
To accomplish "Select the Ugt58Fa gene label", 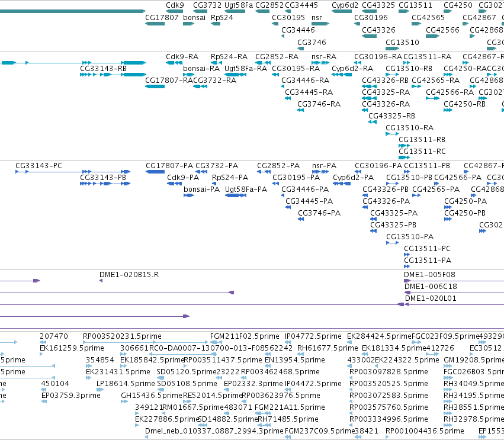I will click(239, 5).
